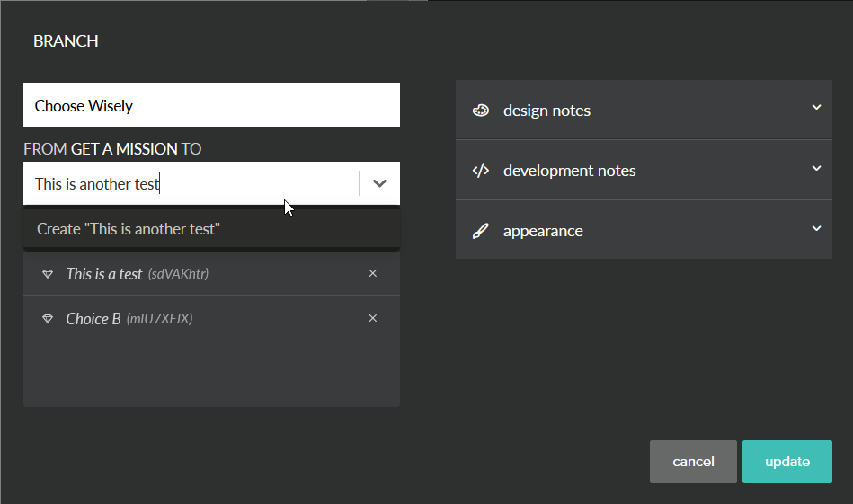
Task: Click the update button
Action: (x=787, y=462)
